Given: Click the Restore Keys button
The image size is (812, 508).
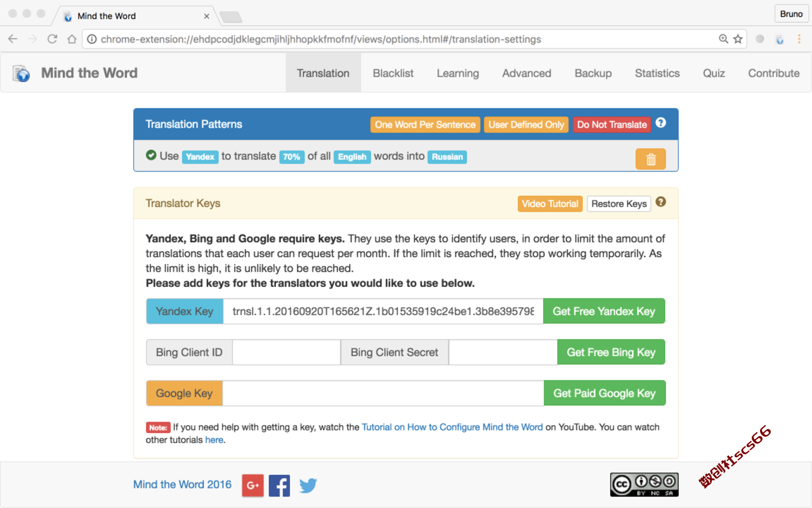Looking at the screenshot, I should [619, 204].
